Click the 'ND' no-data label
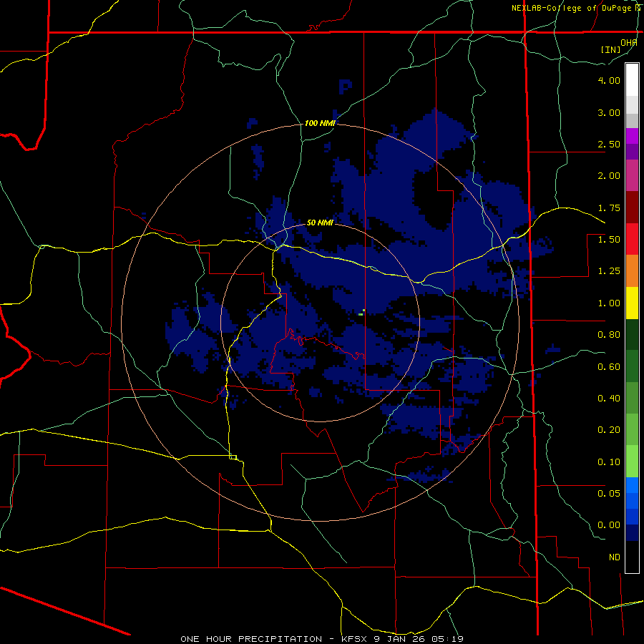644x644 pixels. click(615, 557)
